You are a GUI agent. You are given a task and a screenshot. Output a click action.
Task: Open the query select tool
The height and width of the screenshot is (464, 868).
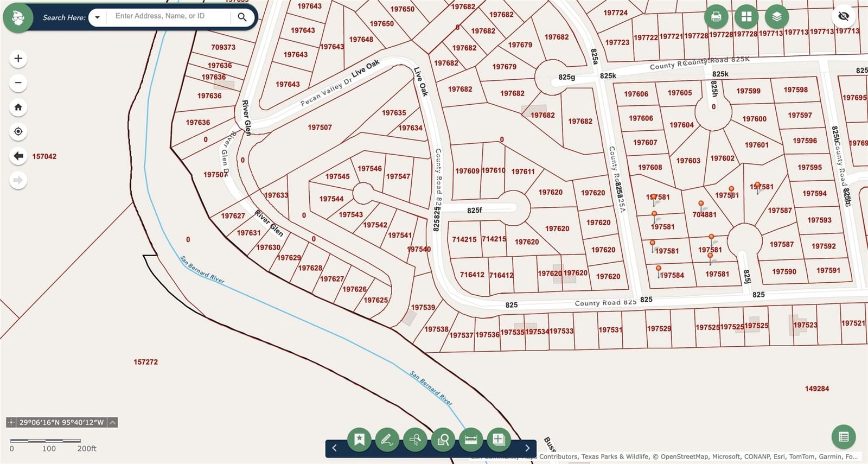click(x=415, y=440)
